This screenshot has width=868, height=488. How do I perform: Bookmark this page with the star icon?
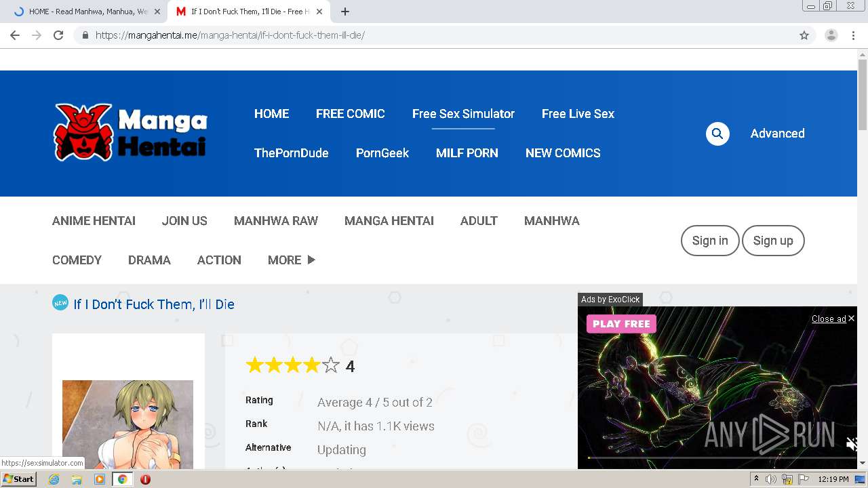coord(804,35)
